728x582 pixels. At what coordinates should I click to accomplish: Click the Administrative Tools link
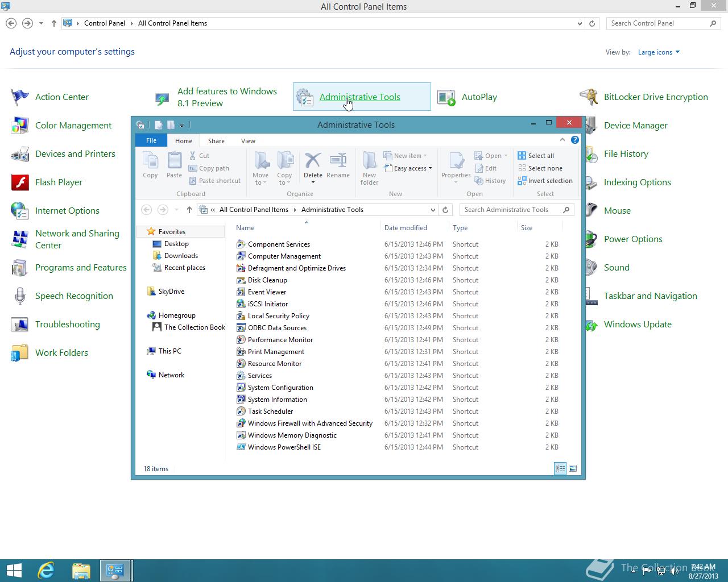(360, 97)
